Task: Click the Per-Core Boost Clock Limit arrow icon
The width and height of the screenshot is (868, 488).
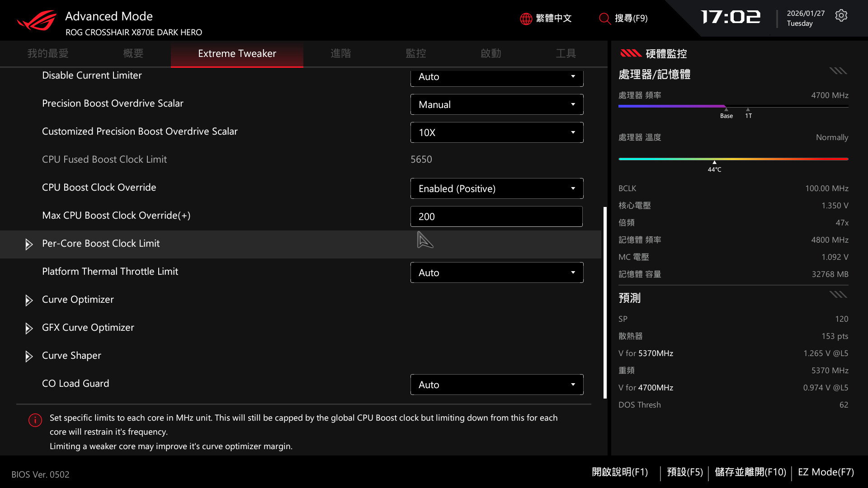Action: pyautogui.click(x=29, y=244)
